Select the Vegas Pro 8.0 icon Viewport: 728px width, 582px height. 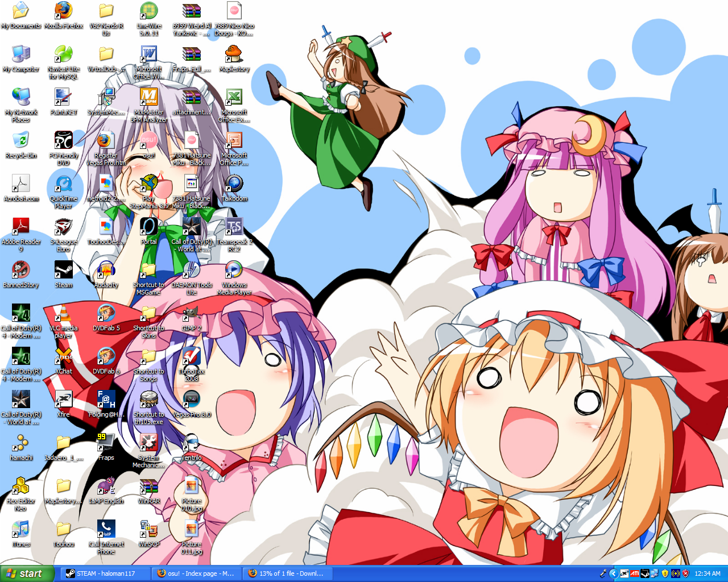coord(192,400)
